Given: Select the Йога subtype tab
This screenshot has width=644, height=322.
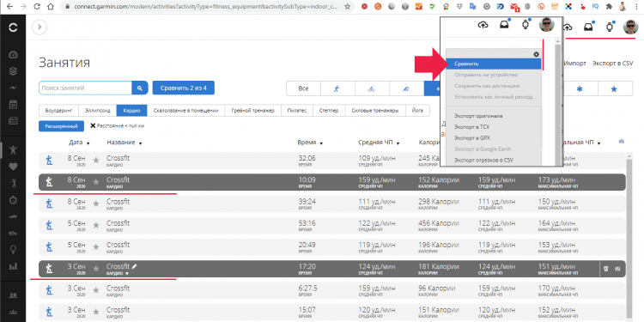Looking at the screenshot, I should click(x=417, y=111).
